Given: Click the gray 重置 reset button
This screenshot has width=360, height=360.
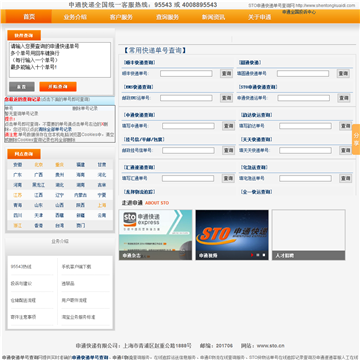Looking at the screenshot, I should click(x=22, y=87).
